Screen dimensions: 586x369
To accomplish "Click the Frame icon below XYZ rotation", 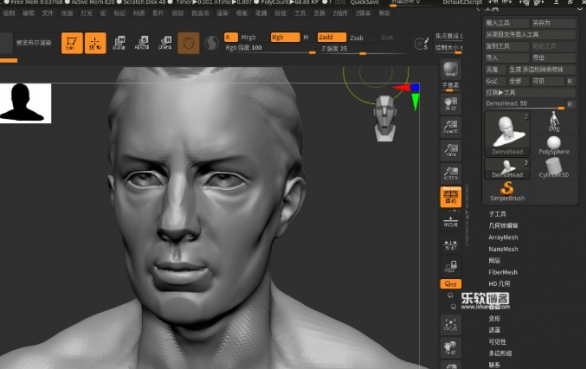I will coord(450,324).
